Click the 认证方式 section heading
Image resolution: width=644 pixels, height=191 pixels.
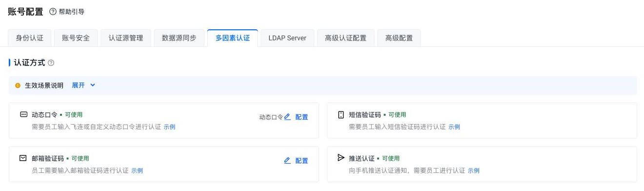(x=29, y=63)
